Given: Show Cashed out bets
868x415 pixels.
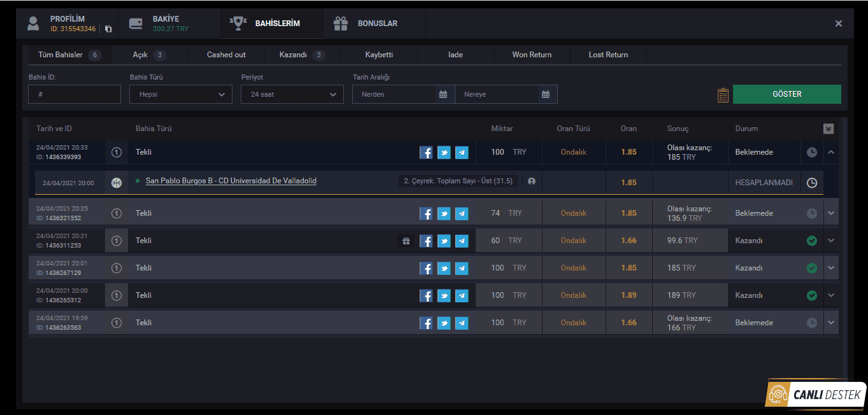Looking at the screenshot, I should coord(226,55).
